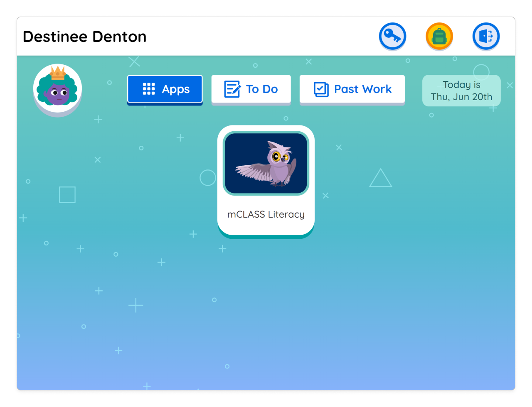The width and height of the screenshot is (532, 407).
Task: Click the 'To Do' label text
Action: pyautogui.click(x=262, y=89)
